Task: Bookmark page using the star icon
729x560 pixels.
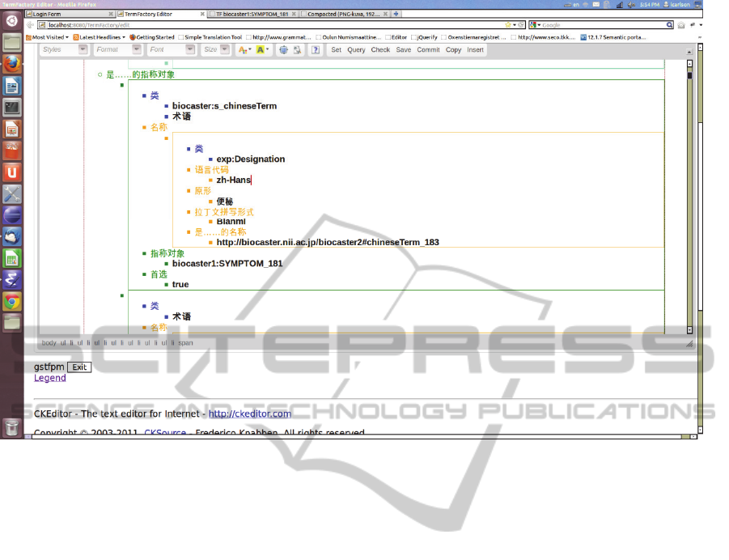Action: (507, 25)
